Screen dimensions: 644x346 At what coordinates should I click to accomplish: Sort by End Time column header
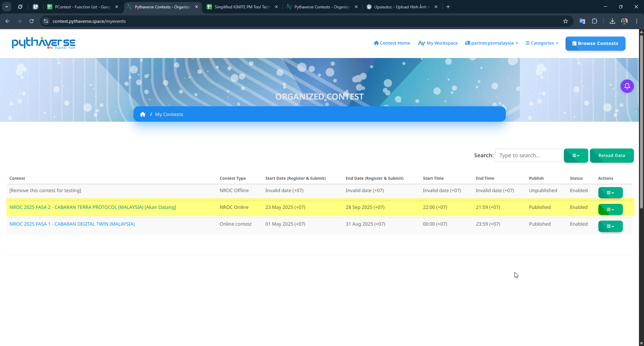(485, 178)
